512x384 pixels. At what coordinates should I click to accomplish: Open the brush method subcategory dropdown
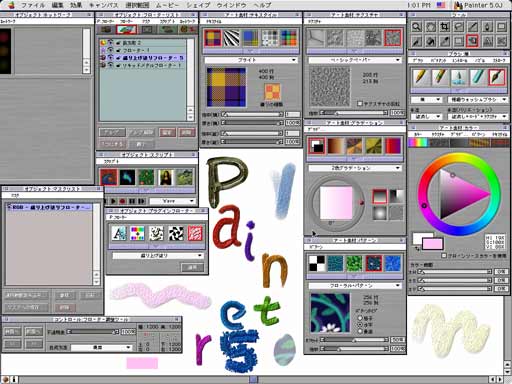478,116
